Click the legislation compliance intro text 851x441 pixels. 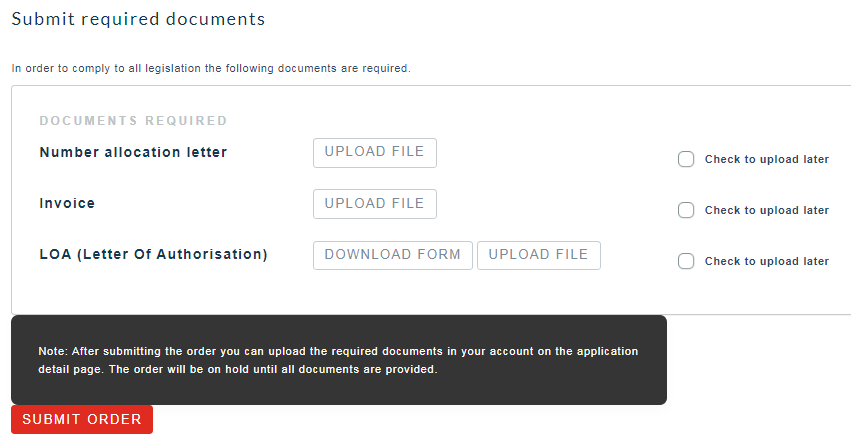211,69
